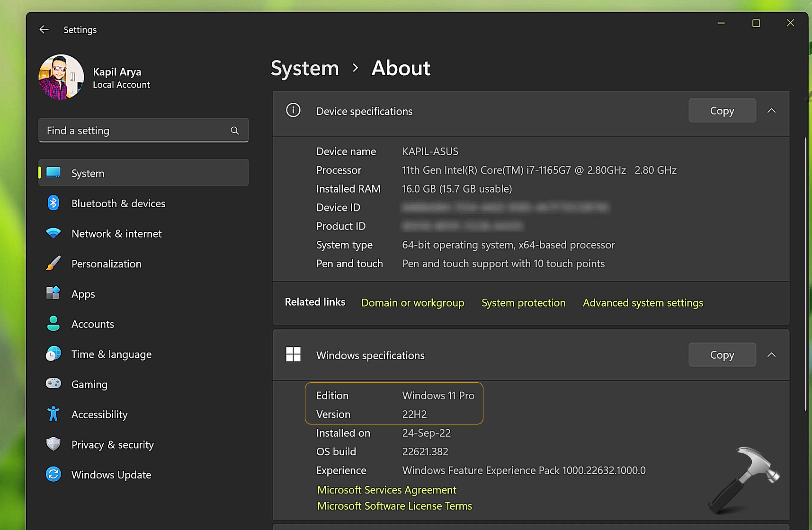Screen dimensions: 812x530
Task: Collapse the Windows specifications section
Action: [x=771, y=355]
